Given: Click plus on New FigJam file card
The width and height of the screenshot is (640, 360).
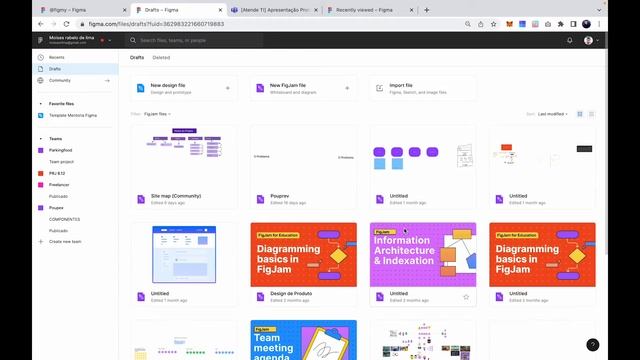Looking at the screenshot, I should pyautogui.click(x=347, y=88).
